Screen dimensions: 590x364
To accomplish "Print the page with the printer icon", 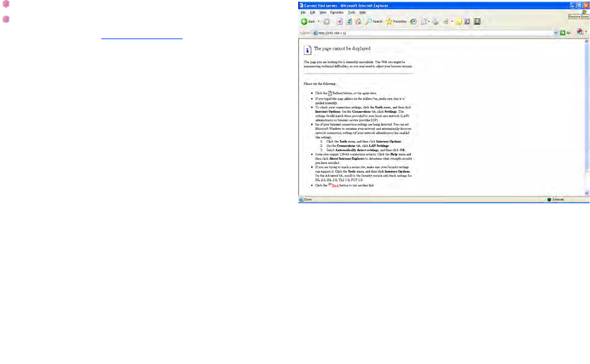I will click(x=435, y=21).
